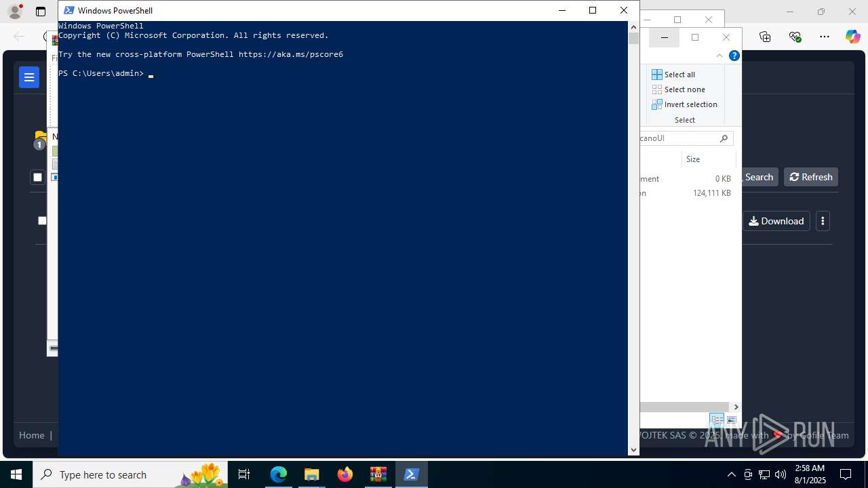Open Firefox from the taskbar
This screenshot has width=868, height=488.
(345, 474)
